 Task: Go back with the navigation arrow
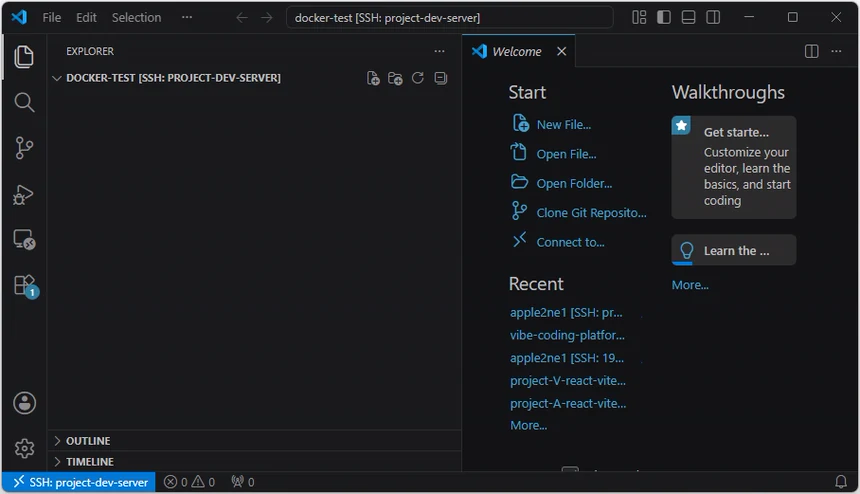(x=242, y=18)
